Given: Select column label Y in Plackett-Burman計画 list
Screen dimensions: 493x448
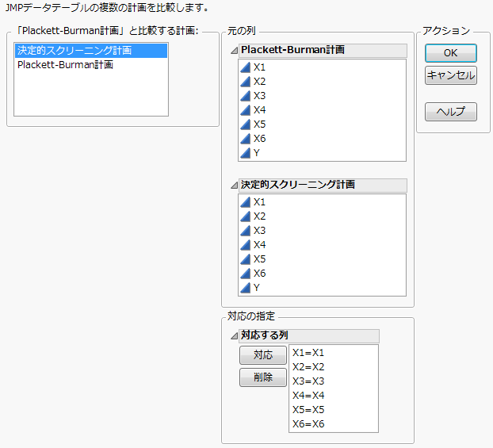Looking at the screenshot, I should 257,153.
